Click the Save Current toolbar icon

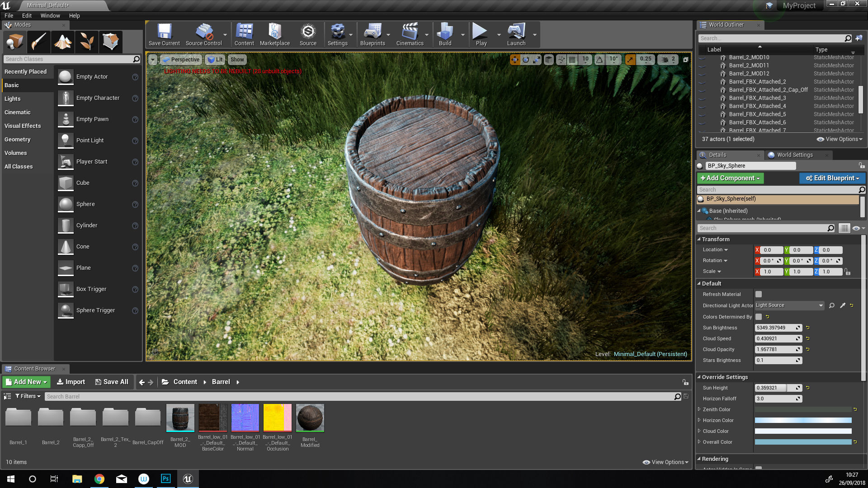coord(164,35)
